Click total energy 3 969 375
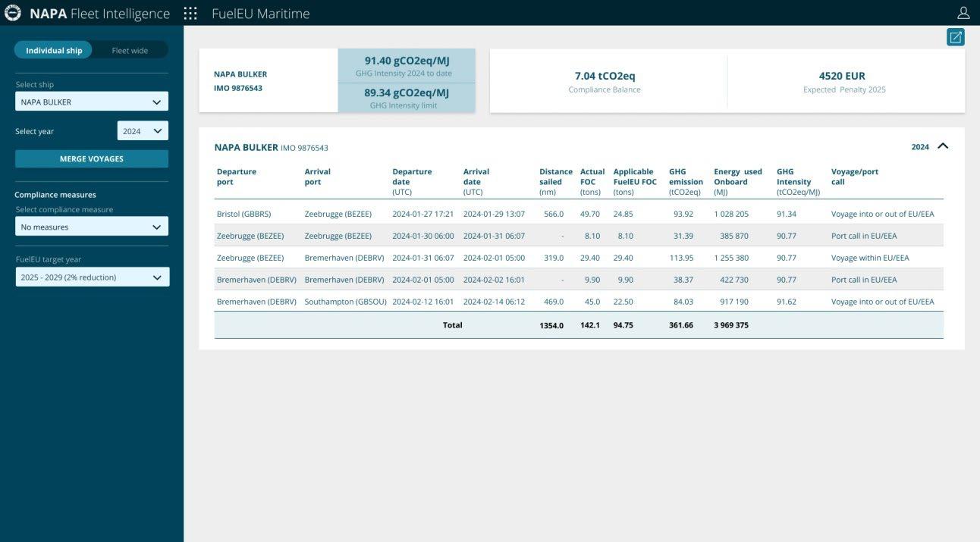Viewport: 980px width, 542px height. [731, 325]
